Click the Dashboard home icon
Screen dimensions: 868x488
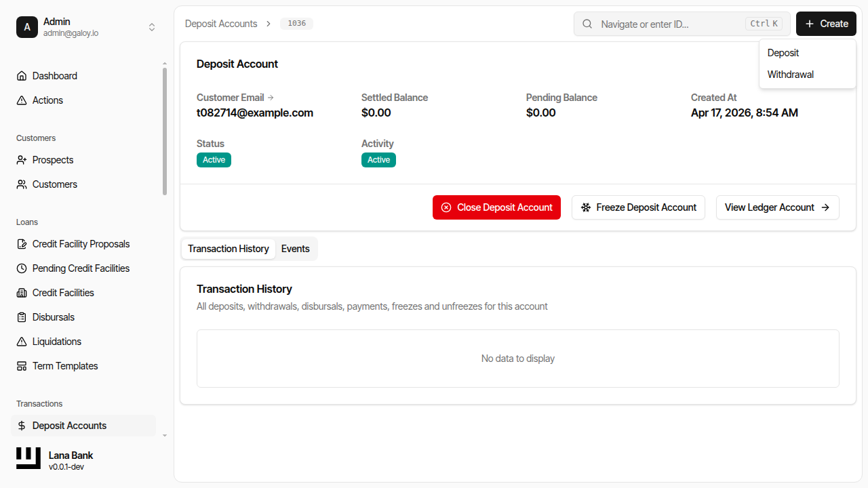coord(22,76)
